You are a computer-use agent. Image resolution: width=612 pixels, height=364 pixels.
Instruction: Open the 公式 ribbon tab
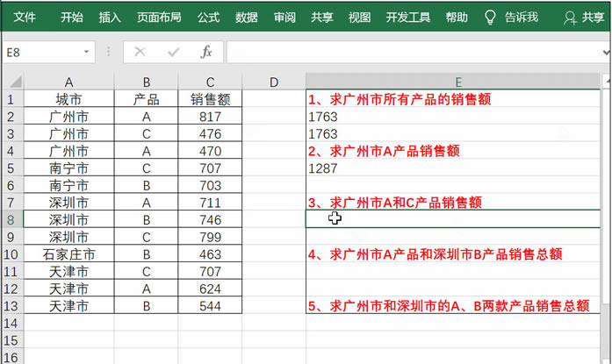pyautogui.click(x=208, y=17)
